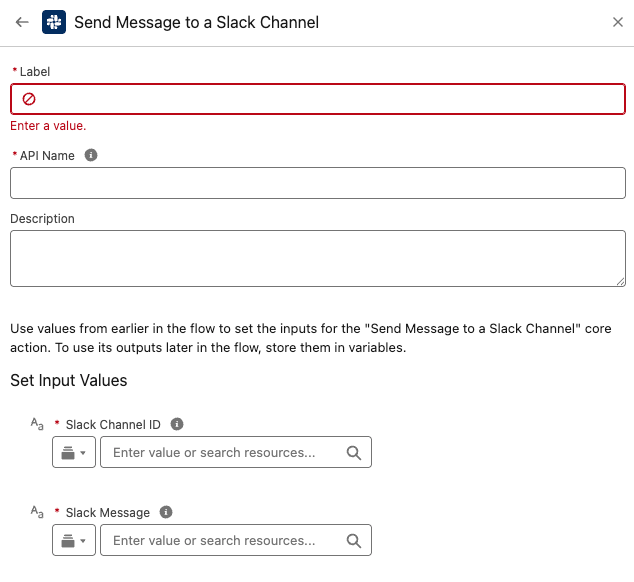This screenshot has width=634, height=582.
Task: Close the Send Message to Slack panel
Action: click(x=617, y=22)
